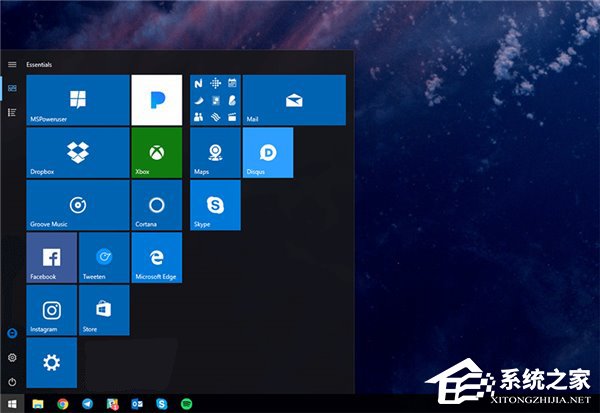This screenshot has width=600, height=413.
Task: Switch to the pinned tiles view
Action: coord(12,88)
